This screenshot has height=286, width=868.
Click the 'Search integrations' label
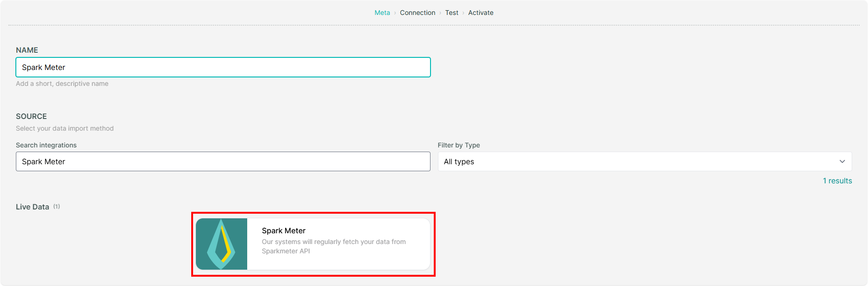tap(46, 145)
